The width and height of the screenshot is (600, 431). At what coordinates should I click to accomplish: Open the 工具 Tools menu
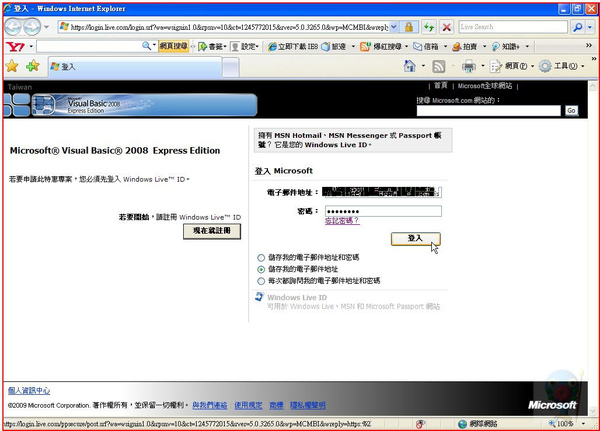561,66
